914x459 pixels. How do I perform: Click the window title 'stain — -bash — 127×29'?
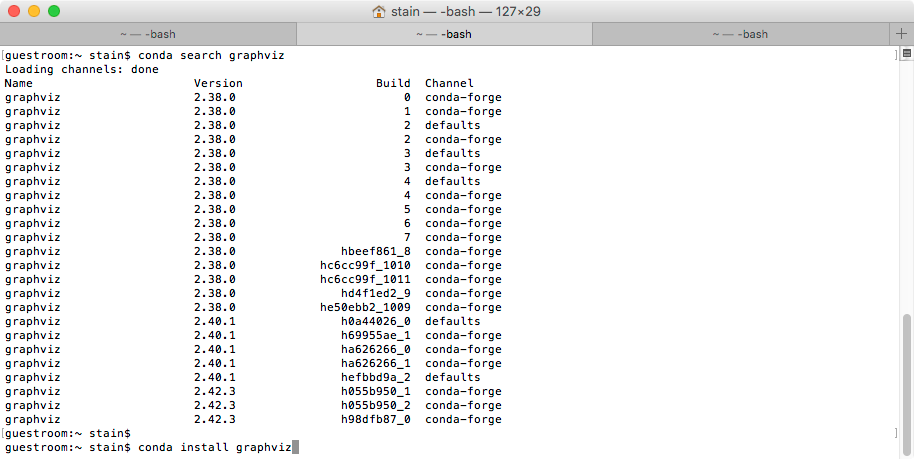coord(466,11)
